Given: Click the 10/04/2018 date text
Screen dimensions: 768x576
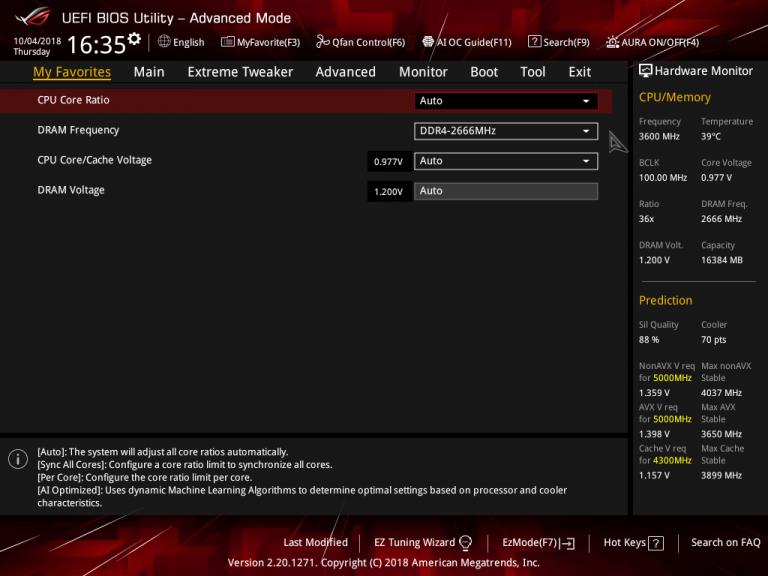Looking at the screenshot, I should 37,41.
